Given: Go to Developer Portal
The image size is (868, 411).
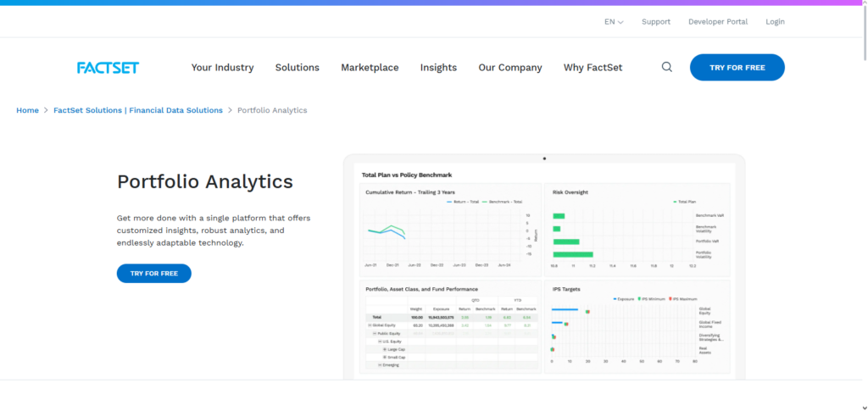Looking at the screenshot, I should pyautogui.click(x=718, y=21).
